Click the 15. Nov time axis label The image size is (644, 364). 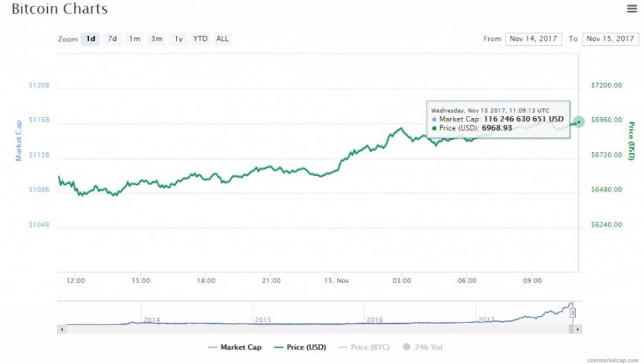click(x=336, y=281)
